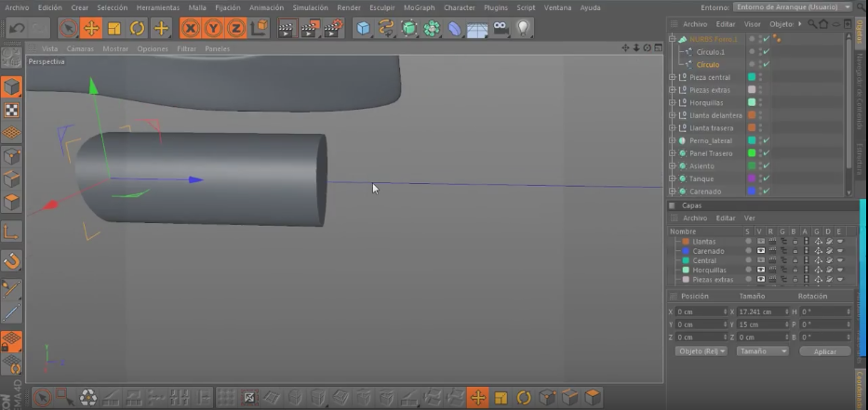Click the Llanta trasera orange layer swatch
Screen dimensions: 868x410
pyautogui.click(x=752, y=127)
